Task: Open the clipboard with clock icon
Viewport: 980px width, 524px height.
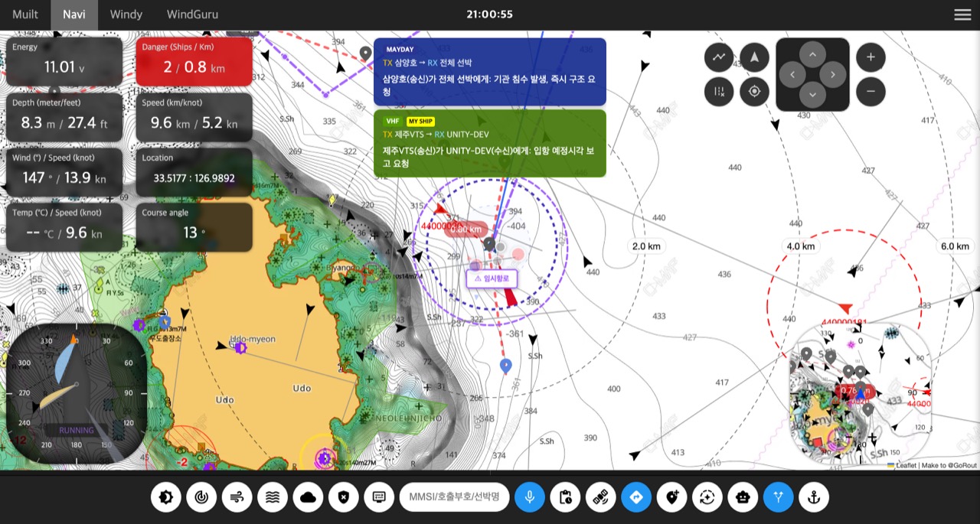Action: [565, 497]
